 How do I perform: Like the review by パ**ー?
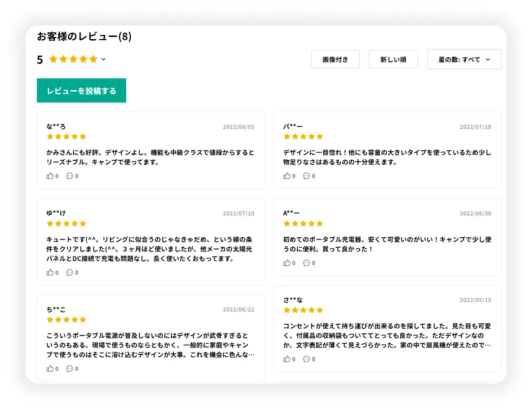pos(287,176)
